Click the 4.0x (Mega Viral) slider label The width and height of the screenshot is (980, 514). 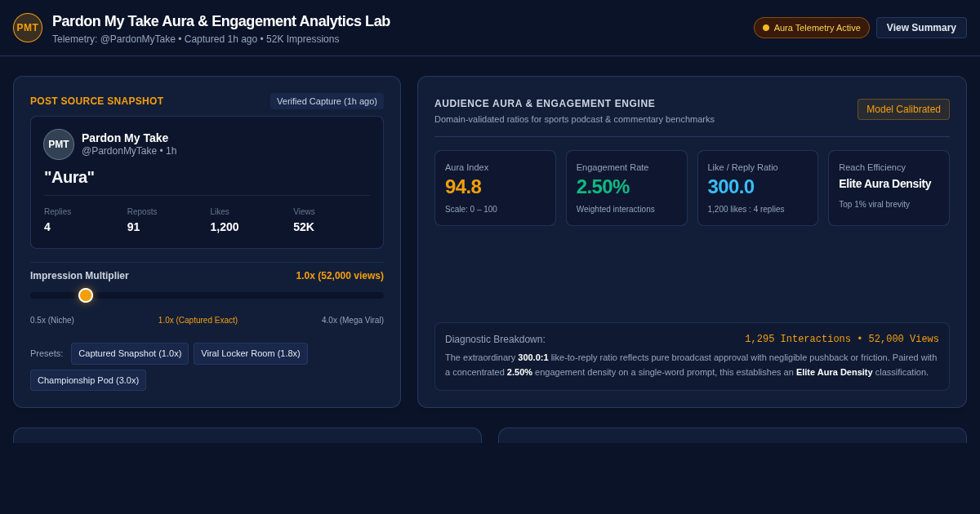[353, 321]
